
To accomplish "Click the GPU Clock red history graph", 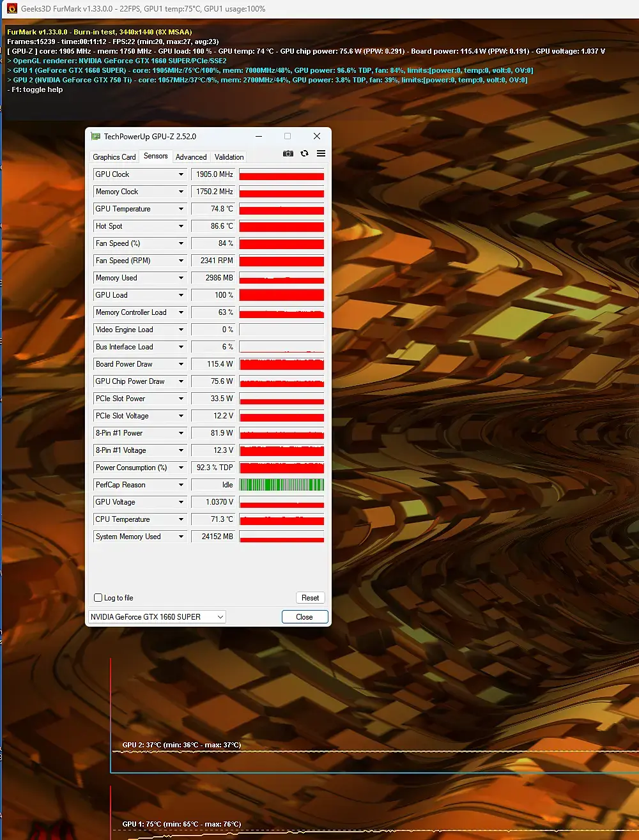I will pyautogui.click(x=282, y=174).
